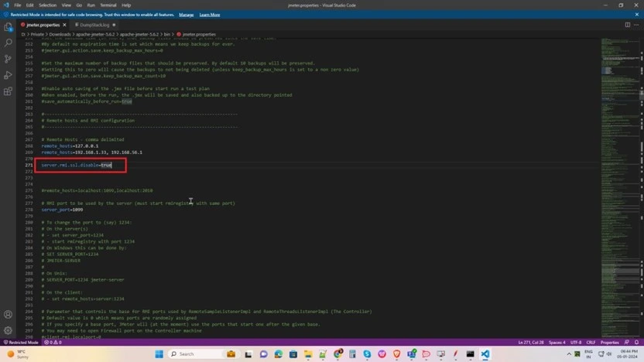This screenshot has height=362, width=644.
Task: Place cursor on server_port=1099 line
Action: 62,210
